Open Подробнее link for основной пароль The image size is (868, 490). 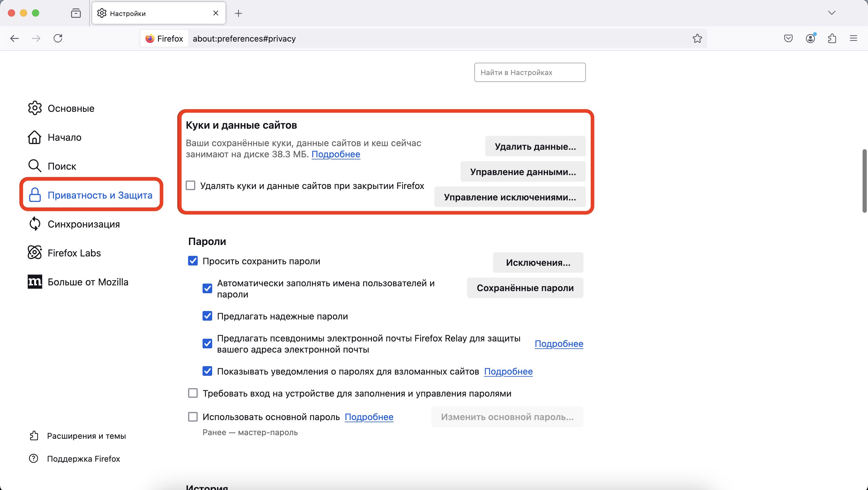[369, 417]
